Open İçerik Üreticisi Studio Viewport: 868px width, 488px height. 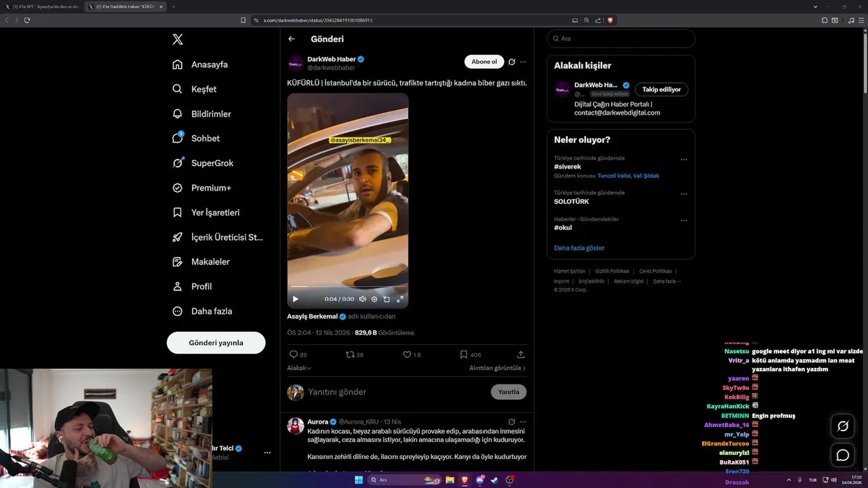click(218, 237)
